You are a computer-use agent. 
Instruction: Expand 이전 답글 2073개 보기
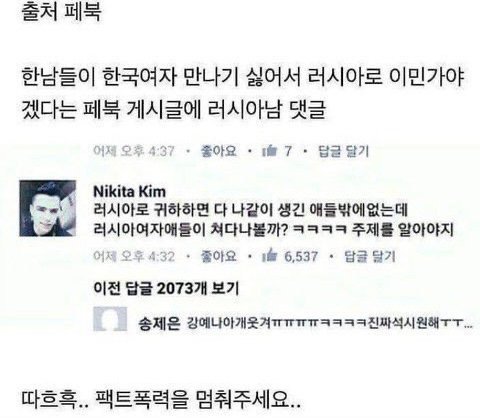[x=166, y=288]
